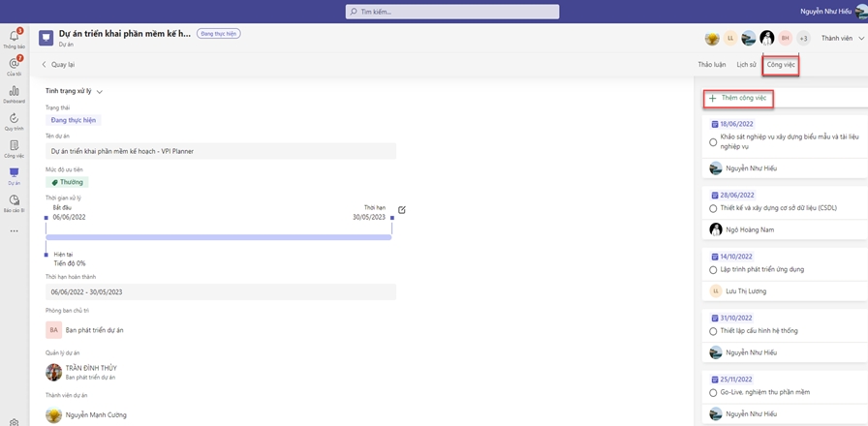868x426 pixels.
Task: Open Công việc icon in left sidebar
Action: 14,148
